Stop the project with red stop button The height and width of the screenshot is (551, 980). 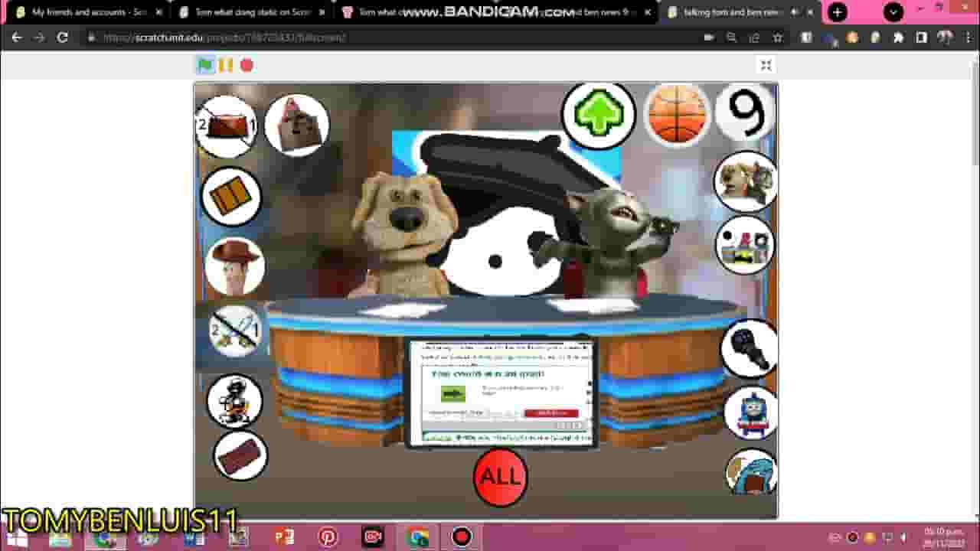(247, 66)
